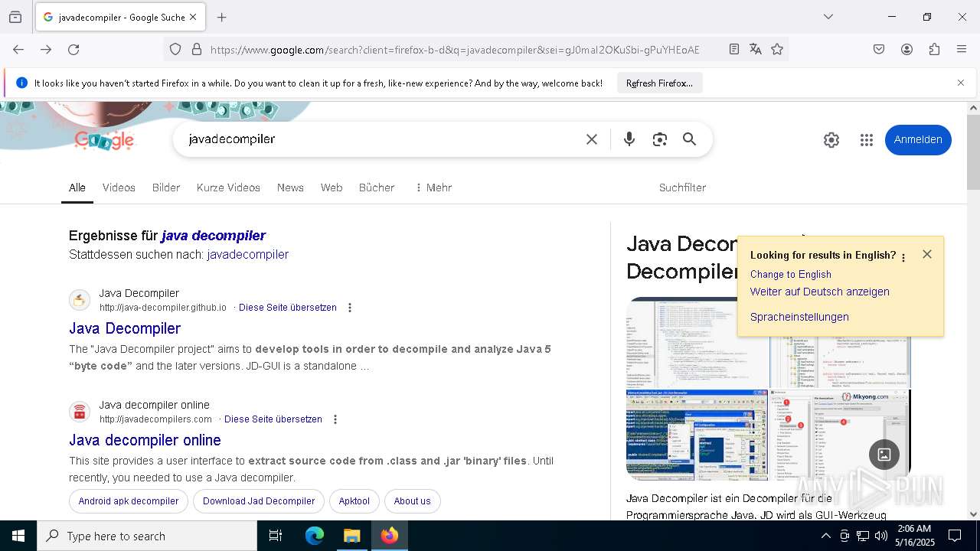Click About us chip
980x551 pixels.
(412, 501)
